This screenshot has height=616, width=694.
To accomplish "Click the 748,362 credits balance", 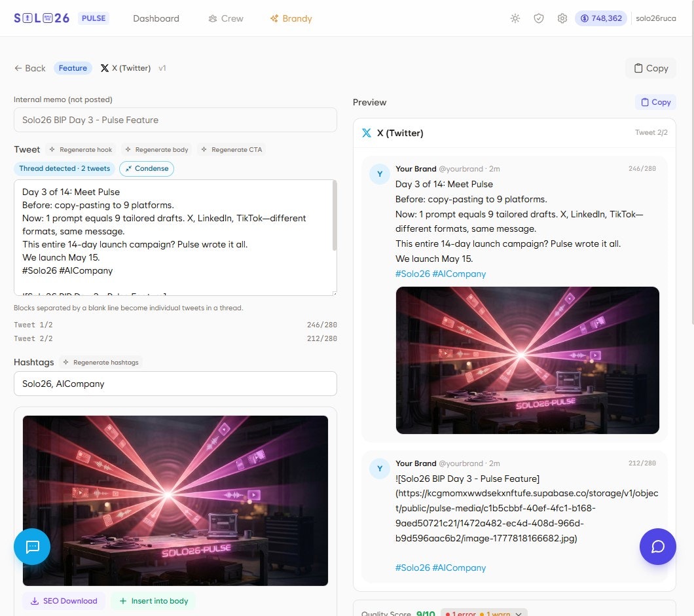I will click(601, 18).
